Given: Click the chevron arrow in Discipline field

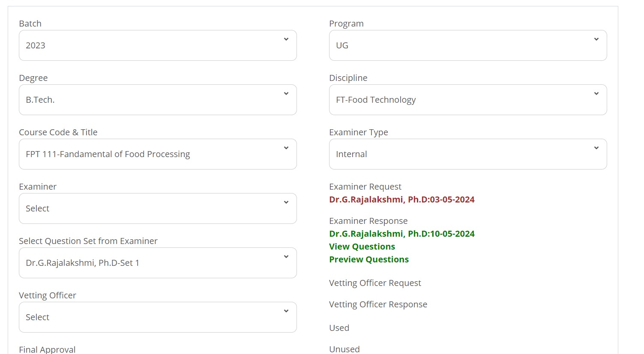Looking at the screenshot, I should tap(596, 94).
